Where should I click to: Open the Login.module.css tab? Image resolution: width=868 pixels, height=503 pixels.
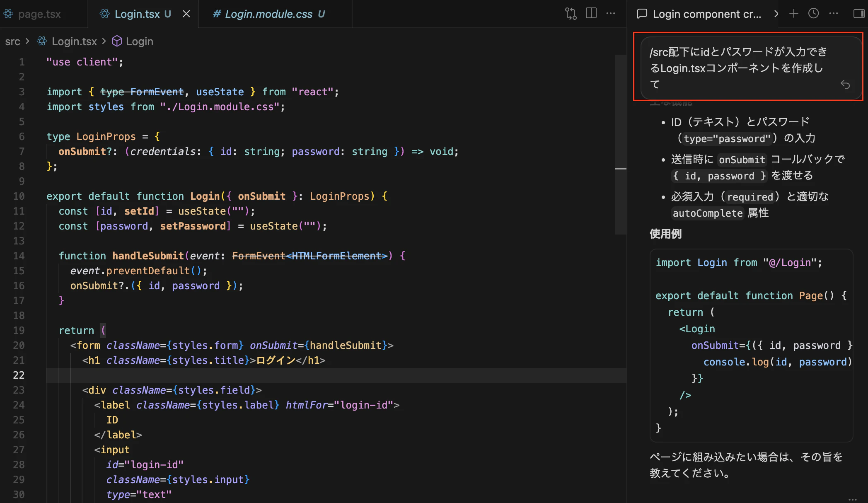point(275,14)
